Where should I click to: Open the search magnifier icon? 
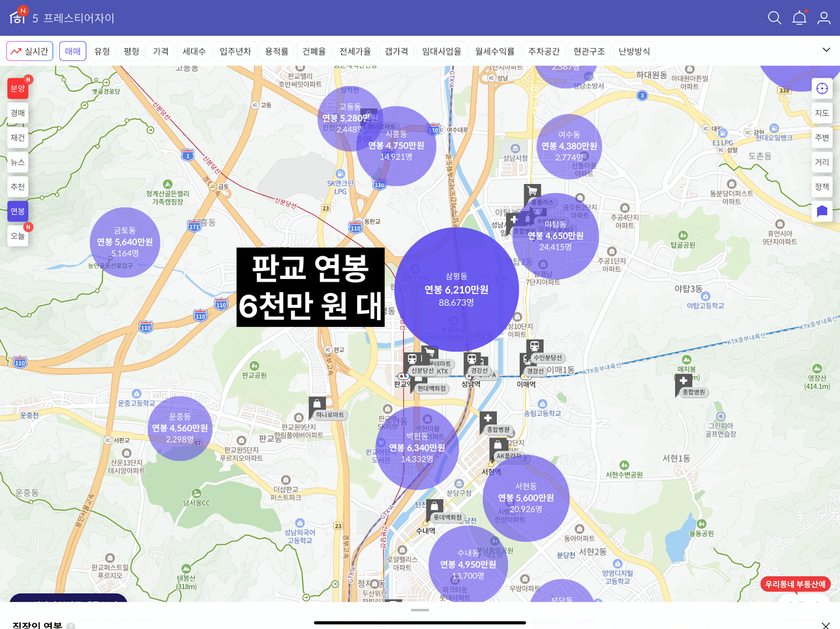774,18
